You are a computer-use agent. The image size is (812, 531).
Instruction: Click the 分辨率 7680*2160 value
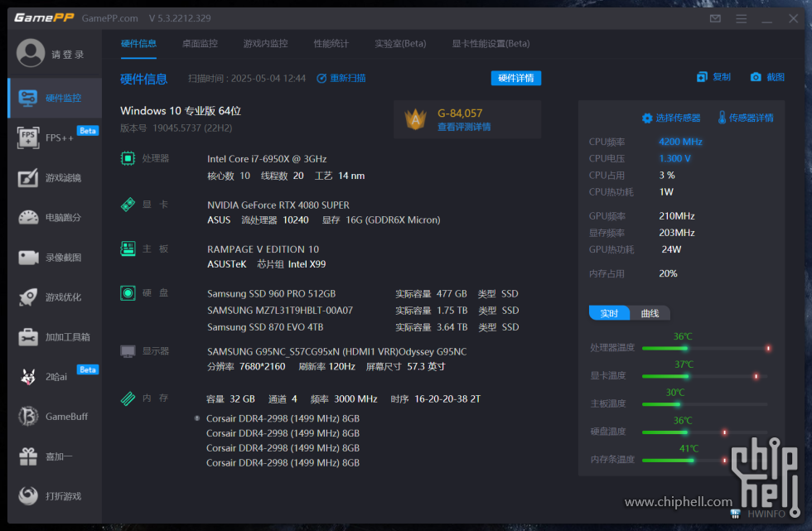pyautogui.click(x=262, y=366)
